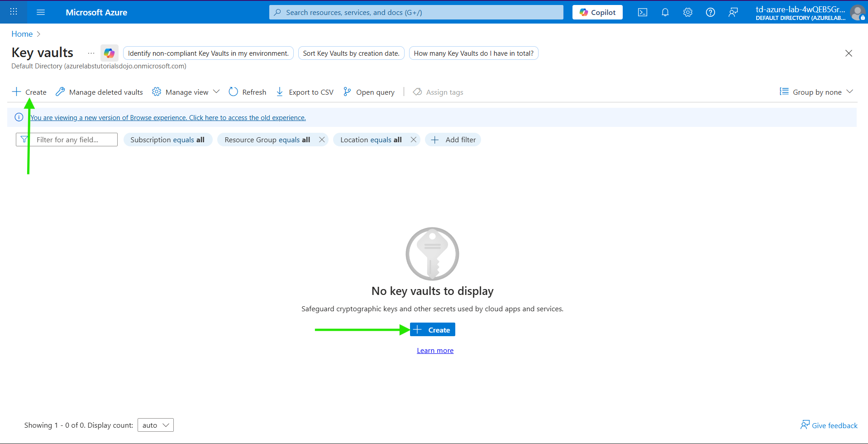The height and width of the screenshot is (444, 868).
Task: Expand the Manage view dropdown
Action: pos(186,92)
